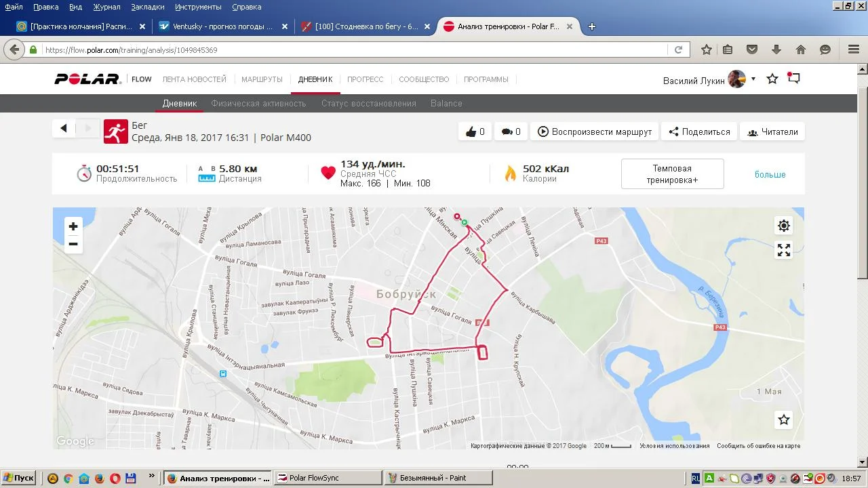Viewport: 868px width, 488px height.
Task: Expand больше for more details
Action: click(770, 174)
